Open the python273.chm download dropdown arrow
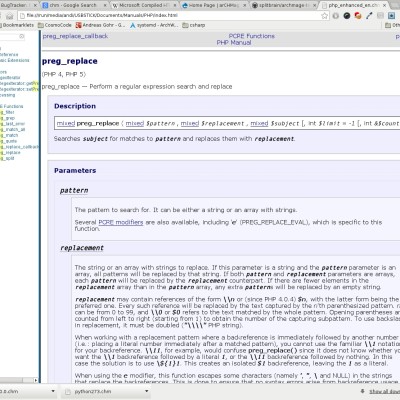400x400 pixels. pos(146,391)
